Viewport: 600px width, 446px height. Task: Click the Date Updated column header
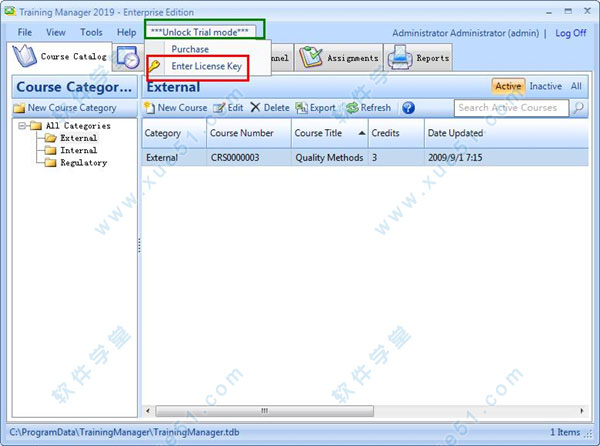[x=506, y=133]
